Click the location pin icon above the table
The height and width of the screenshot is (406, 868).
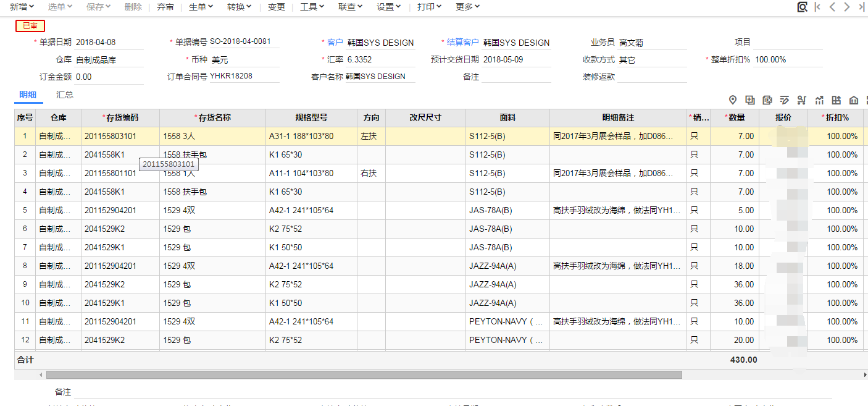pyautogui.click(x=733, y=100)
